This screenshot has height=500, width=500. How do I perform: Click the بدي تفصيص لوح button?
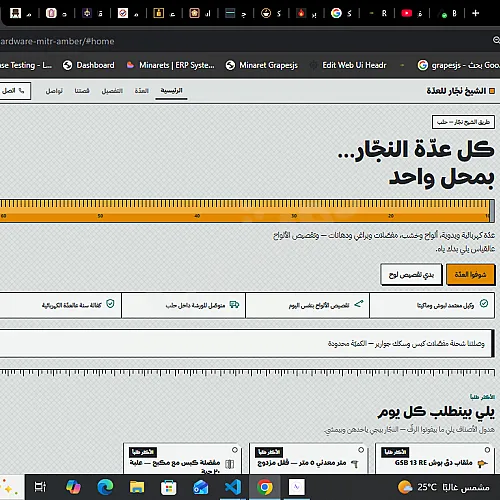(411, 274)
